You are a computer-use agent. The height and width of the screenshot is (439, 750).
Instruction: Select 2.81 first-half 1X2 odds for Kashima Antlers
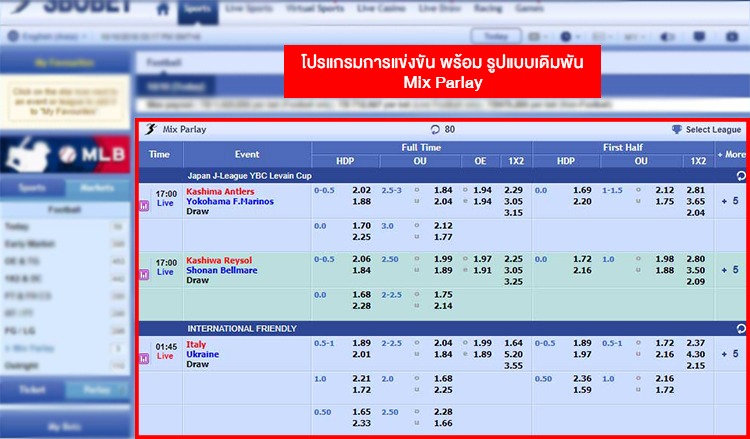point(695,190)
